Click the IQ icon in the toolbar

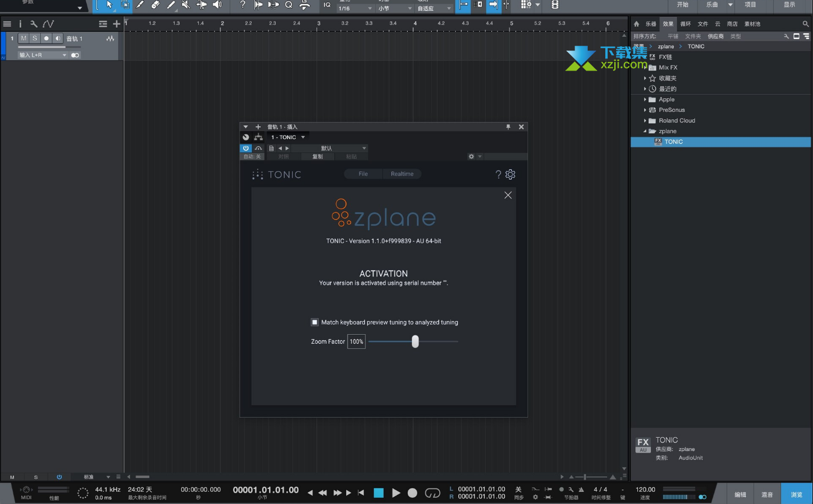click(327, 5)
